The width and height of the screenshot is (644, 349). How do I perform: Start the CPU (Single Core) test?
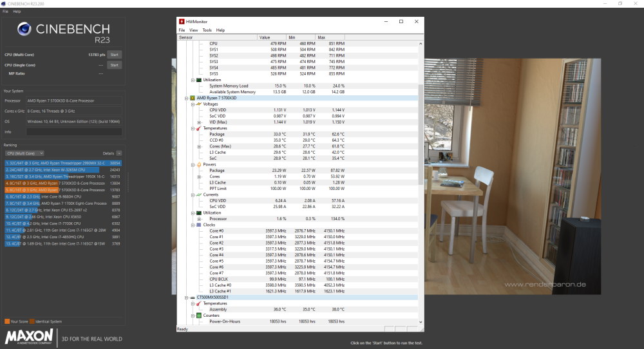point(114,65)
